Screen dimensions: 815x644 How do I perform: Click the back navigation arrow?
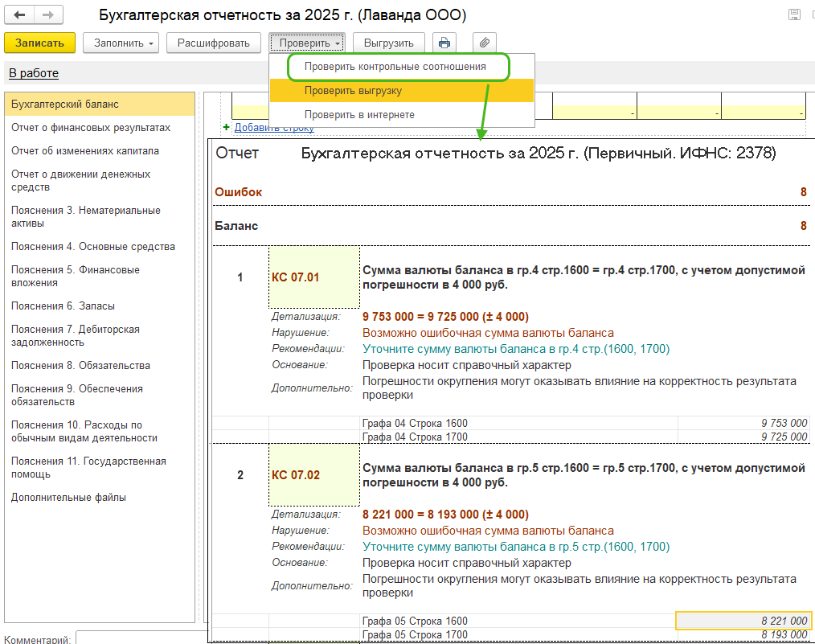point(20,15)
